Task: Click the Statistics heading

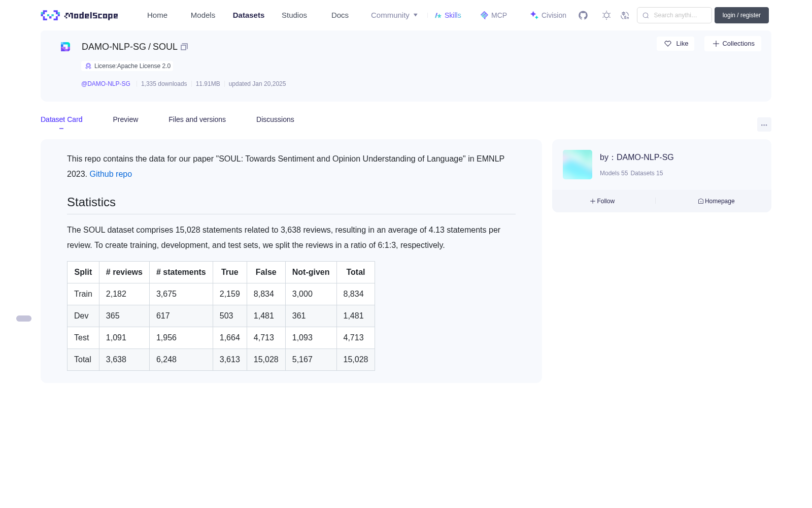Action: click(x=91, y=202)
